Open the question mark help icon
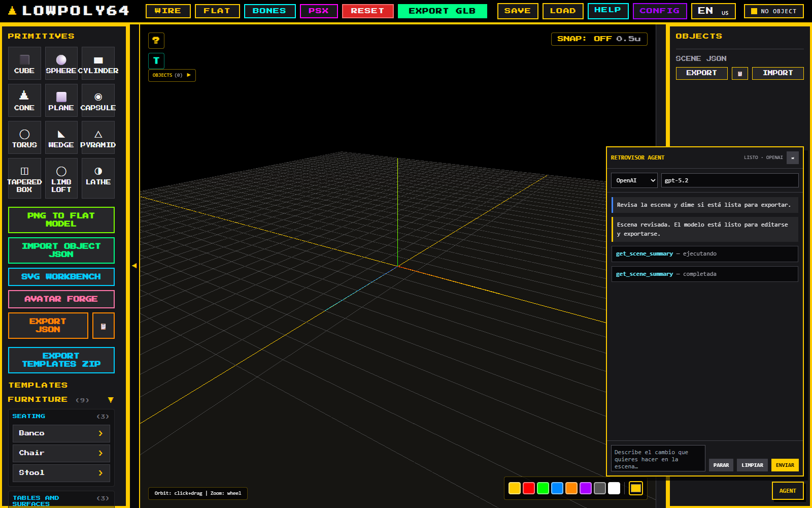The height and width of the screenshot is (508, 812). click(156, 40)
